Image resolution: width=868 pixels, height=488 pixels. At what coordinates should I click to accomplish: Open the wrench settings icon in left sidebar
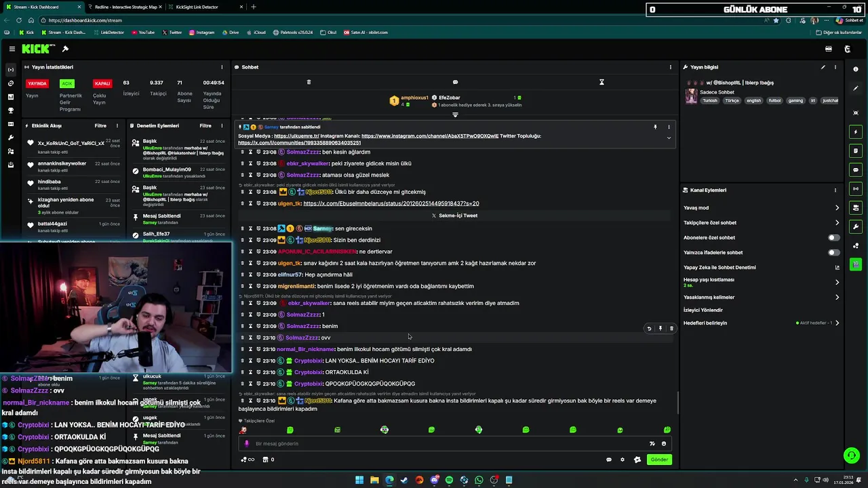(x=11, y=138)
